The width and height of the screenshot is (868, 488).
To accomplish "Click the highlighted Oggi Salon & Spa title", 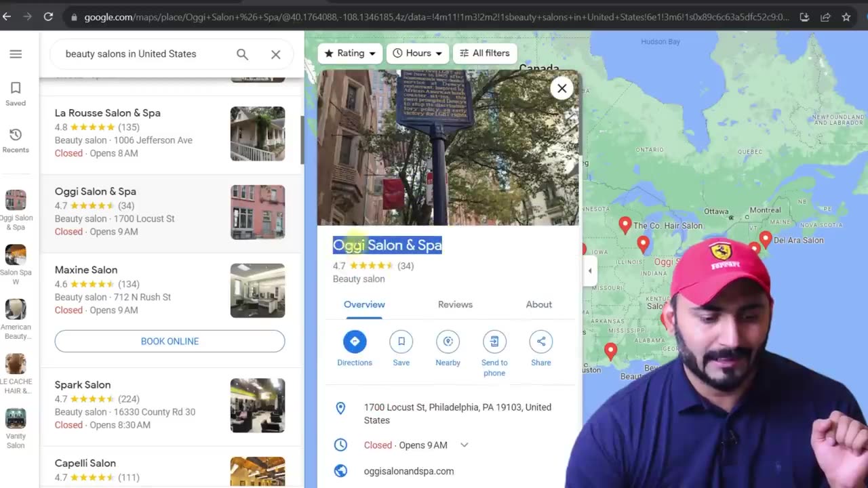I will tap(387, 245).
